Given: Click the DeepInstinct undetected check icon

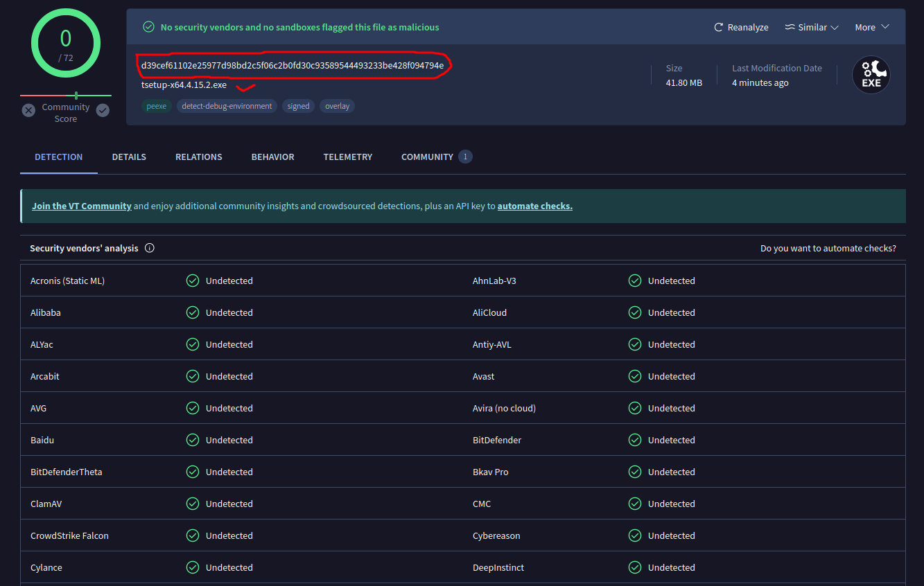Looking at the screenshot, I should (x=635, y=567).
